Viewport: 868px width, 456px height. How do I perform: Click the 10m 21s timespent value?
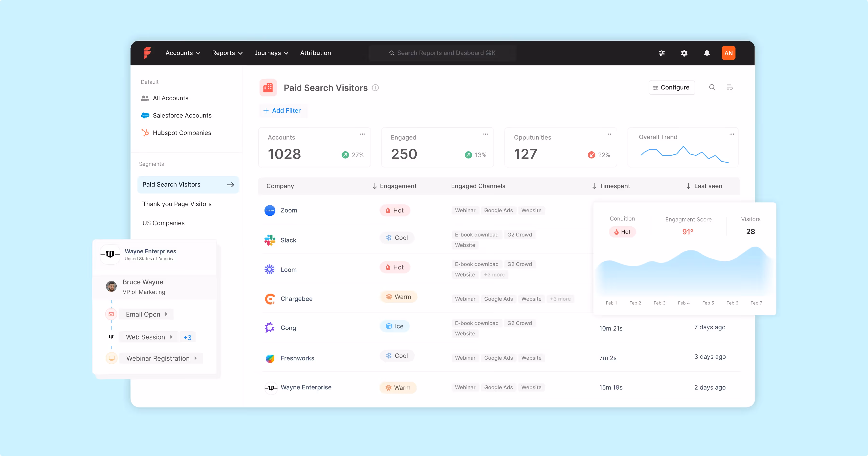coord(610,328)
